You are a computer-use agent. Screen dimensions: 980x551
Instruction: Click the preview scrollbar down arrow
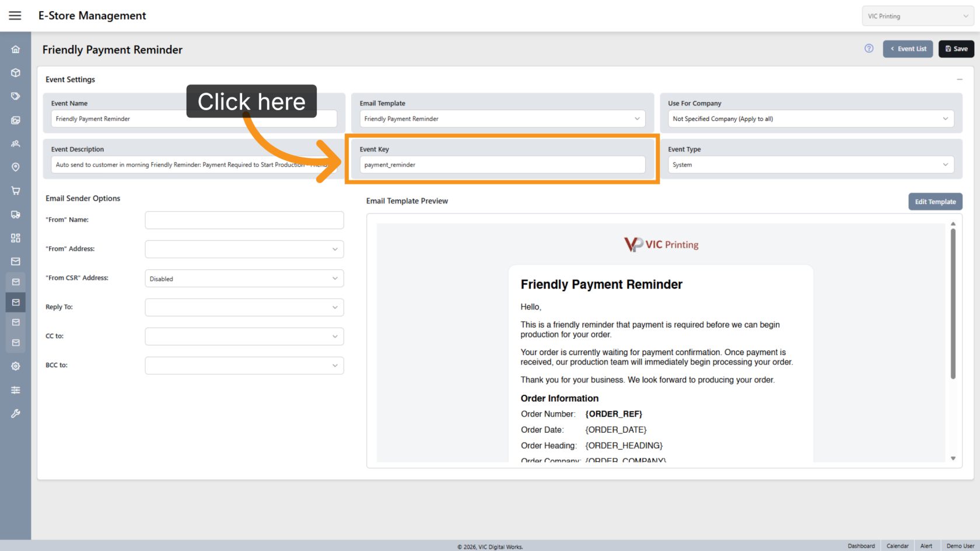(953, 458)
